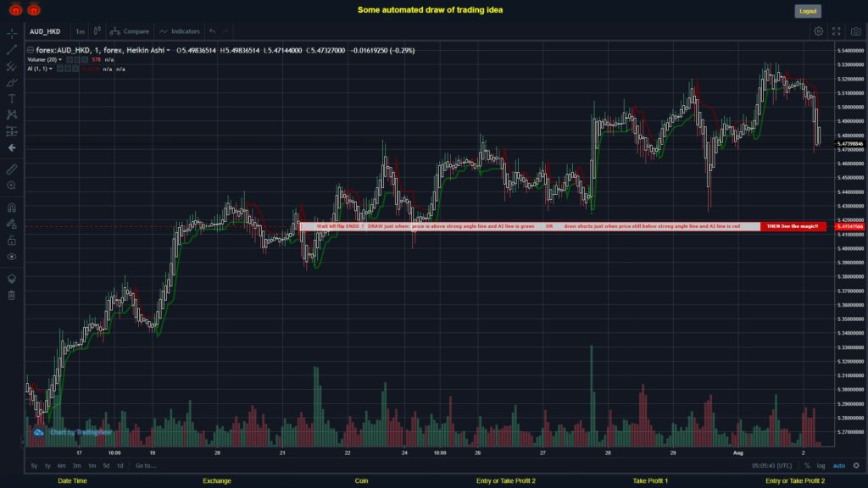
Task: Set the time range to 6m
Action: (61, 465)
